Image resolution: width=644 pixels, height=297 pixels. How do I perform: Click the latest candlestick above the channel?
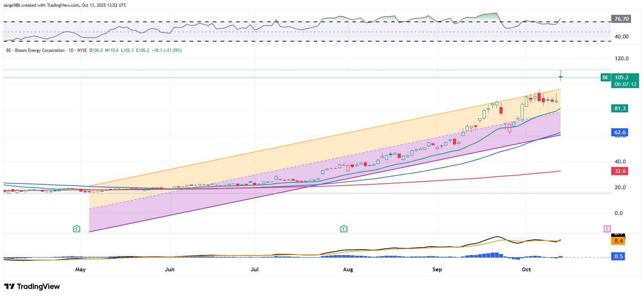pos(560,76)
